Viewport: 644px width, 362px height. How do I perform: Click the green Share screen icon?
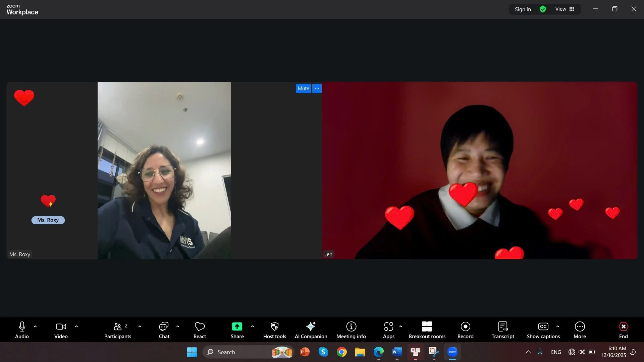pos(237,326)
